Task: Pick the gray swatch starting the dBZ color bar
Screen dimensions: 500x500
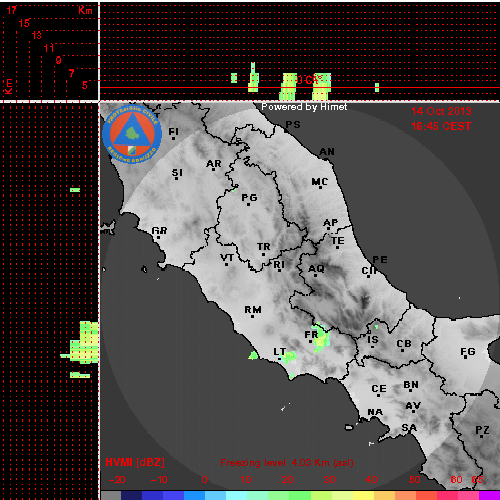Action: click(111, 495)
